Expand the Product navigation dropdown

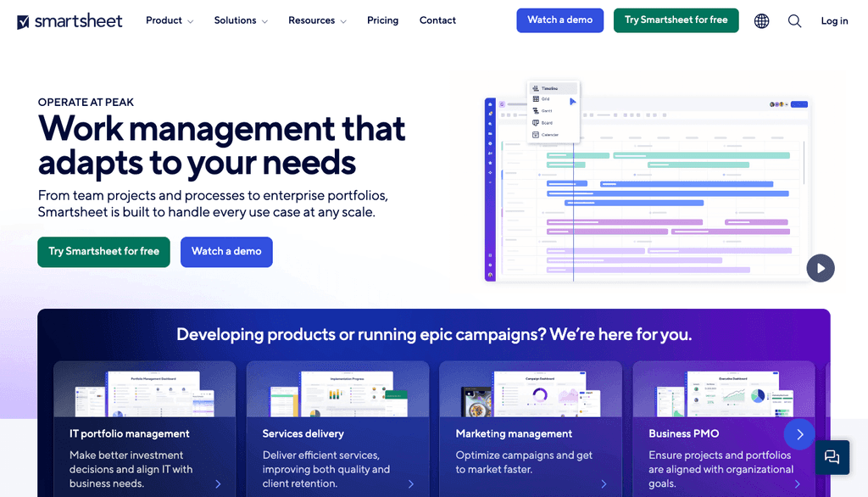coord(169,20)
